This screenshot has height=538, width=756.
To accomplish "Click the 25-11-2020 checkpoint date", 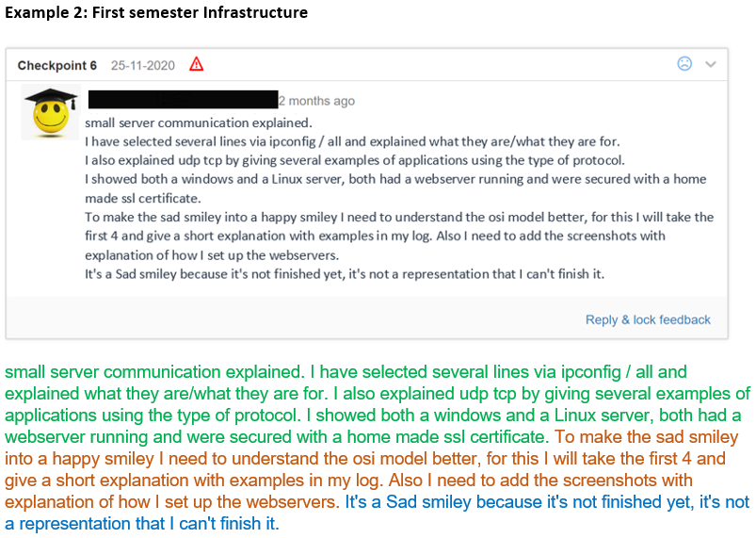I will [145, 65].
